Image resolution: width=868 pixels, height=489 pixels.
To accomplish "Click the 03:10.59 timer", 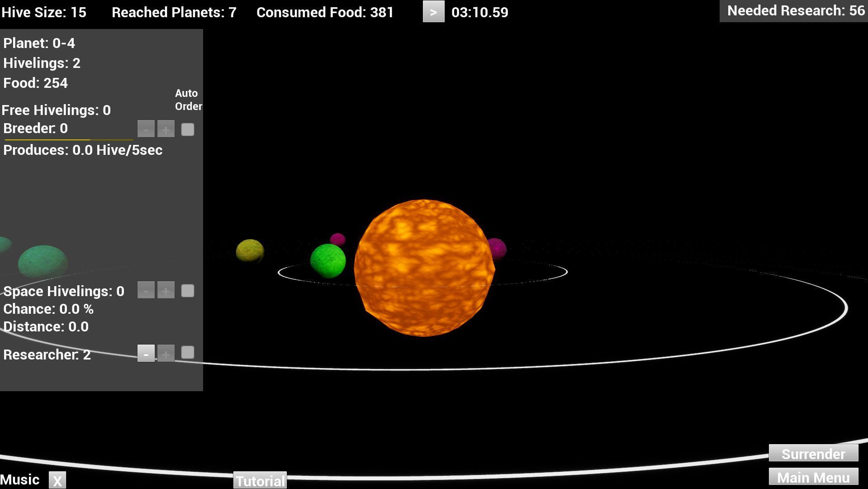I will click(480, 12).
